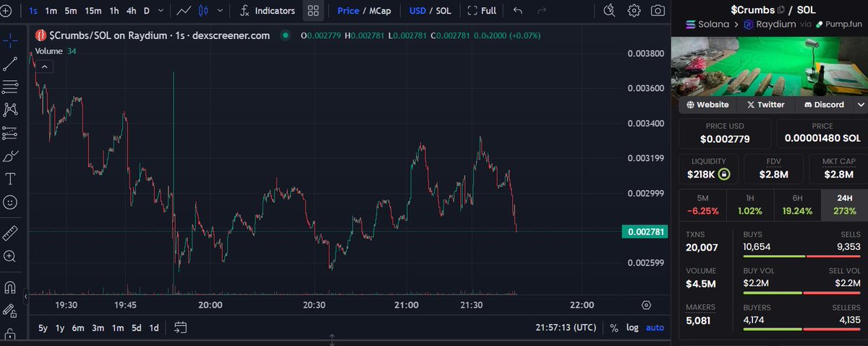
Task: Open the Indicators menu
Action: coord(268,11)
